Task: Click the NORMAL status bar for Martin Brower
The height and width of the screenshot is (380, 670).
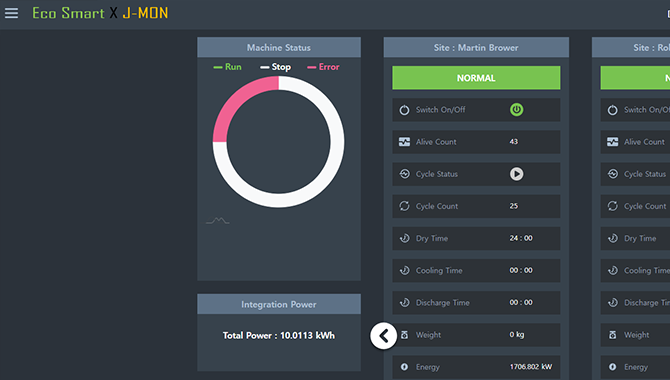Action: coord(476,78)
